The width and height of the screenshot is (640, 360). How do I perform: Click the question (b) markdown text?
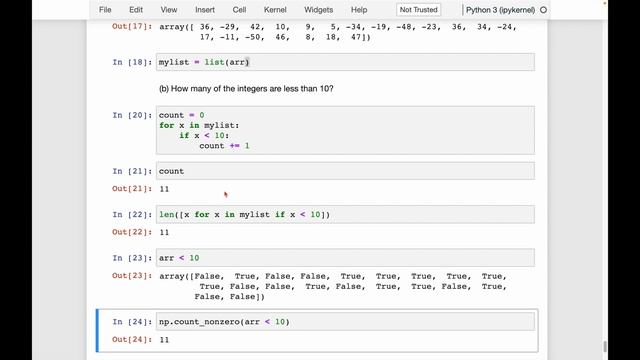[246, 89]
